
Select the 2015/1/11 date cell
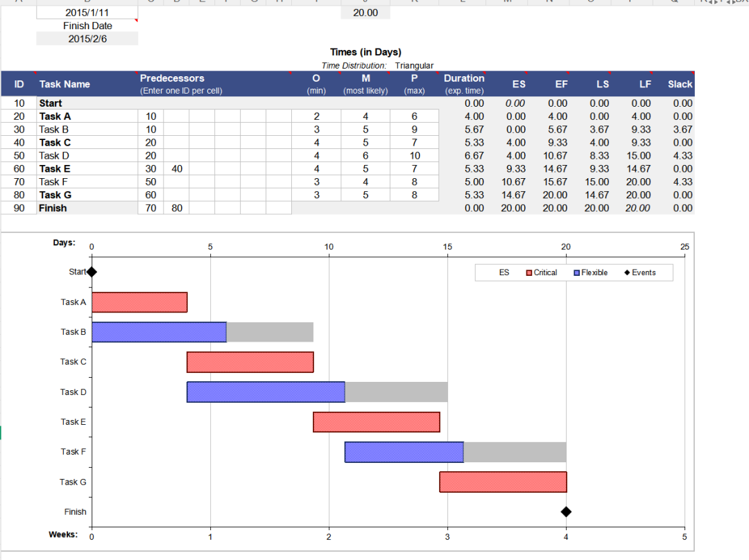pyautogui.click(x=87, y=12)
